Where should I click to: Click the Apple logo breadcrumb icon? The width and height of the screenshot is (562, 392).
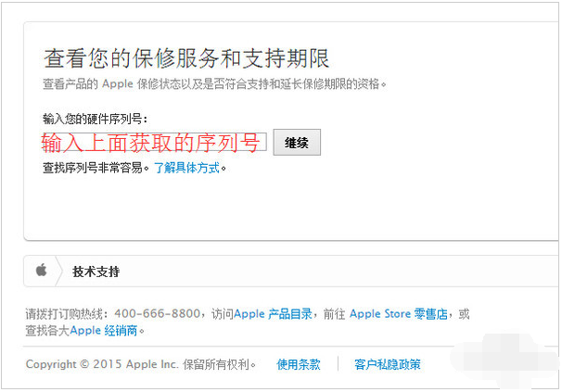[42, 271]
